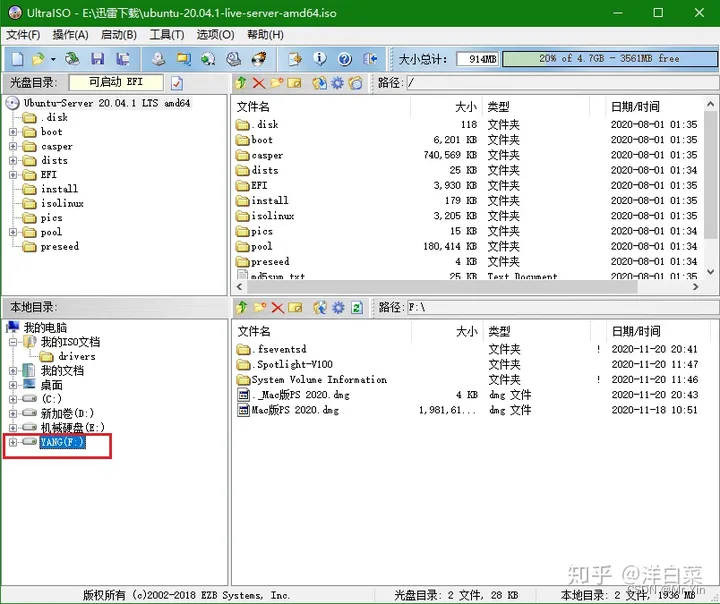Open the recent files dropdown arrow beside Open
Viewport: 720px width, 604px height.
click(x=53, y=59)
